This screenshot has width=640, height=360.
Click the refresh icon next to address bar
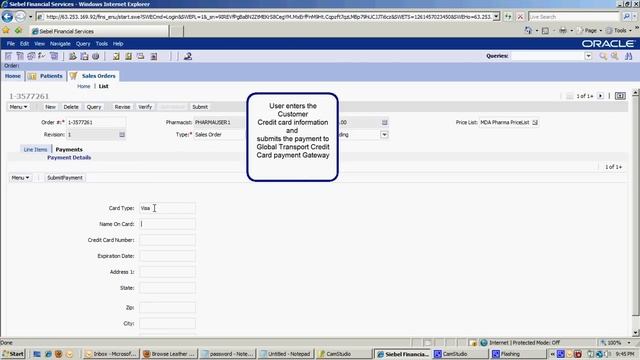pyautogui.click(x=508, y=17)
